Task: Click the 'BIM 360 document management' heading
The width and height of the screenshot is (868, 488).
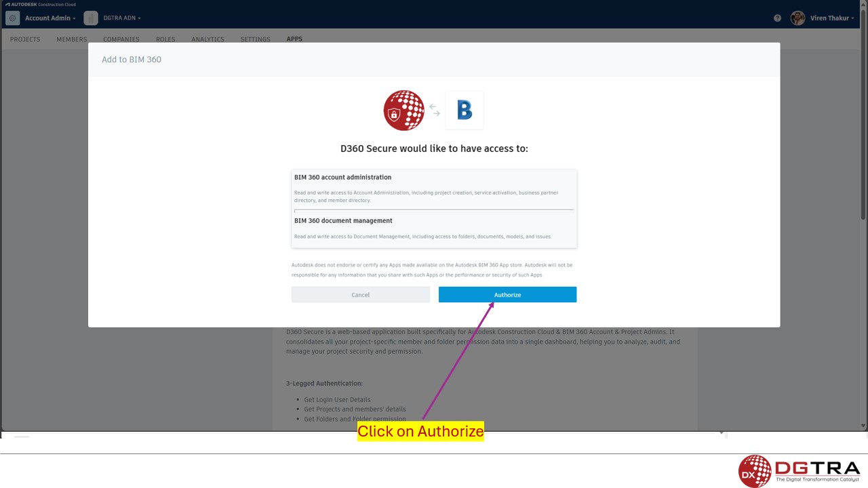Action: tap(343, 220)
